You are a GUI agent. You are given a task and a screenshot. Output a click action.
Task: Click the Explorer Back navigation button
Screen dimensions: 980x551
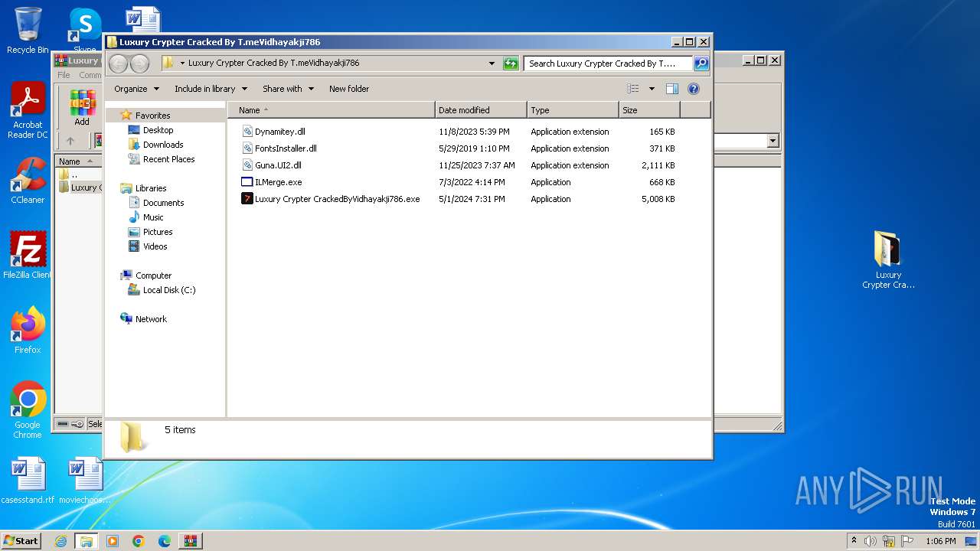(119, 64)
